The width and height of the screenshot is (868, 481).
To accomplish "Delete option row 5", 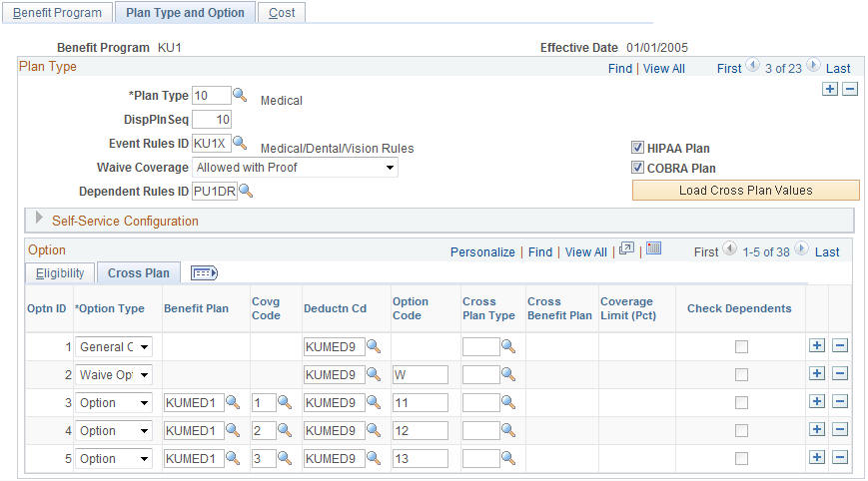I will tap(840, 457).
